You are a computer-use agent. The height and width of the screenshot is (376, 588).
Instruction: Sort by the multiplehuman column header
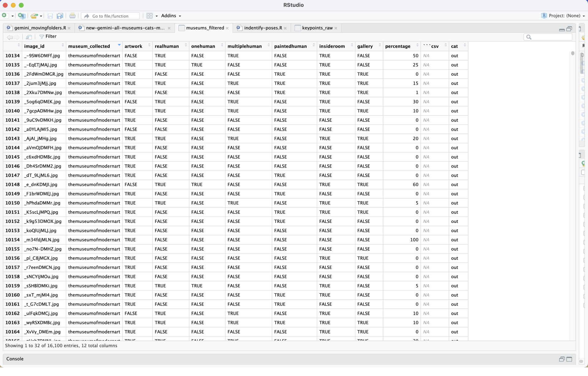(x=248, y=46)
